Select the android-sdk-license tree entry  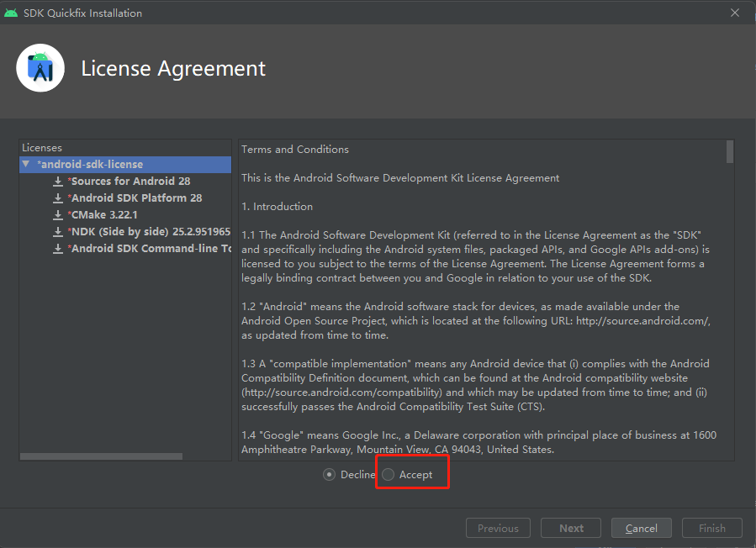coord(91,165)
